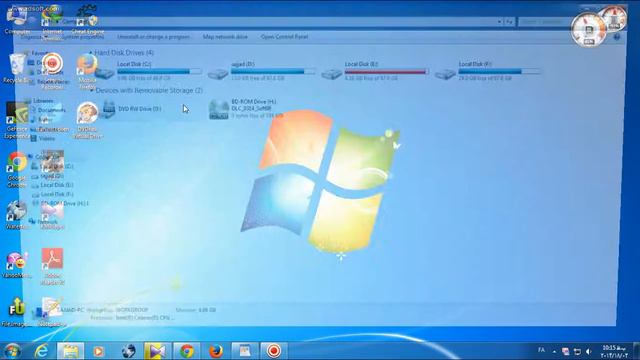Click the Windows Explorer folder taskbar button
Viewport: 640px width, 360px height.
pos(70,351)
